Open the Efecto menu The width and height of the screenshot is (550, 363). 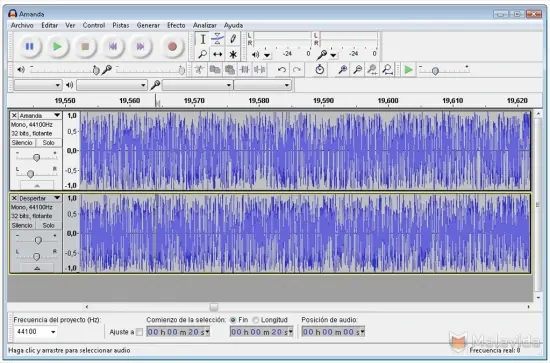176,25
